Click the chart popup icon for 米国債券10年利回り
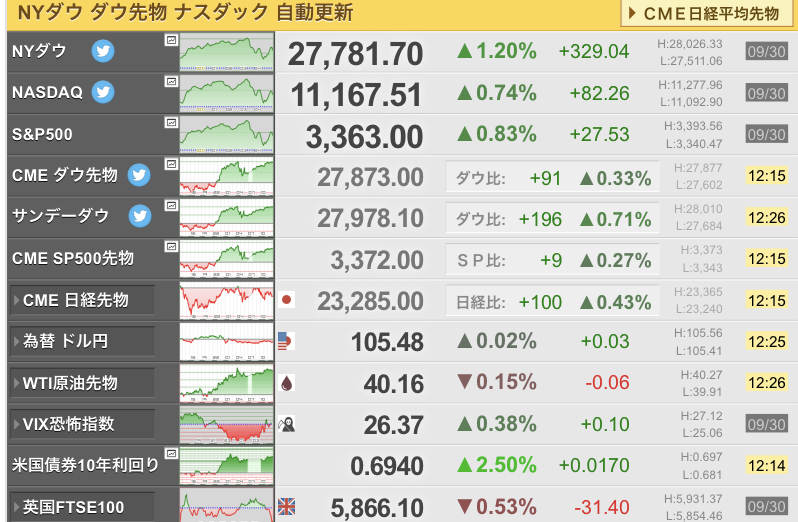The width and height of the screenshot is (798, 522). point(172,453)
